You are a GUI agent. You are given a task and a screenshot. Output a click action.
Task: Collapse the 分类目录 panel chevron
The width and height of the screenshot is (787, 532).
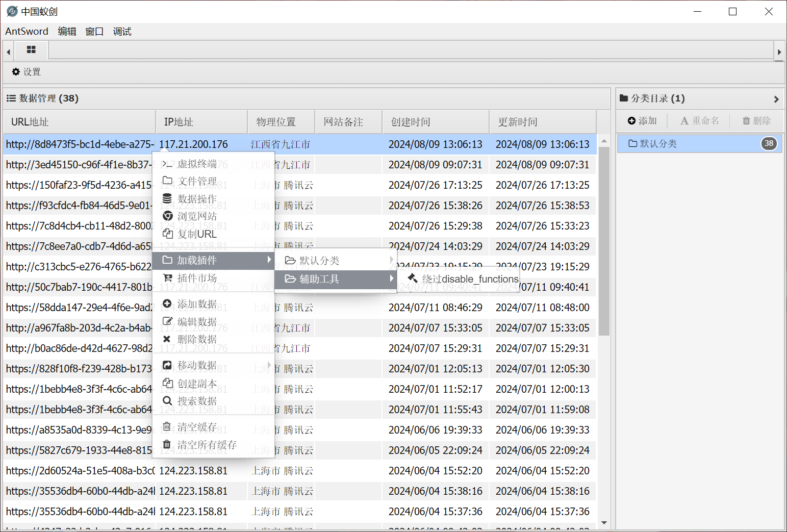click(776, 99)
